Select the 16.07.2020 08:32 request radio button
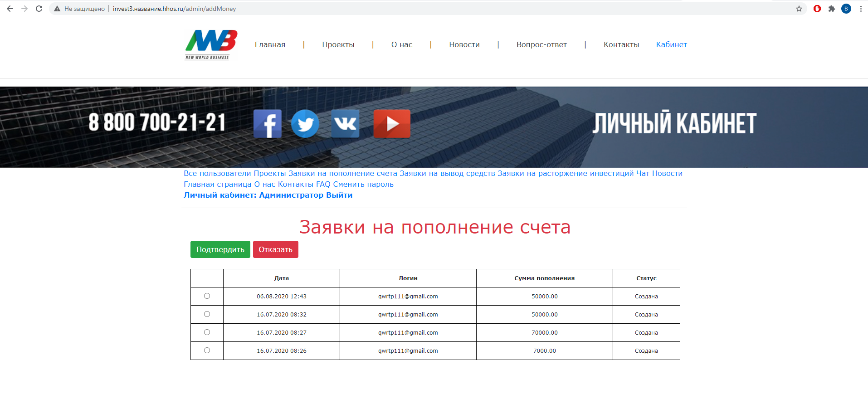Viewport: 868px width, 409px height. click(207, 314)
